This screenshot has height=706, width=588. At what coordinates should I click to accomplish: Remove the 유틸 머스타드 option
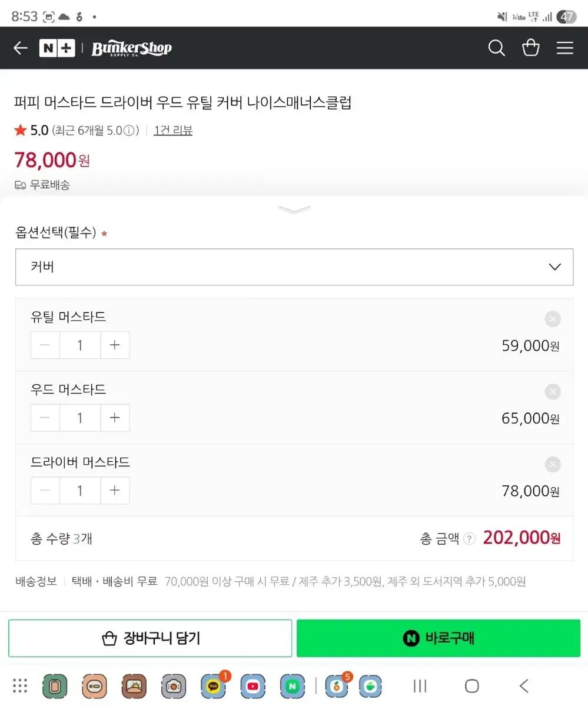coord(552,319)
